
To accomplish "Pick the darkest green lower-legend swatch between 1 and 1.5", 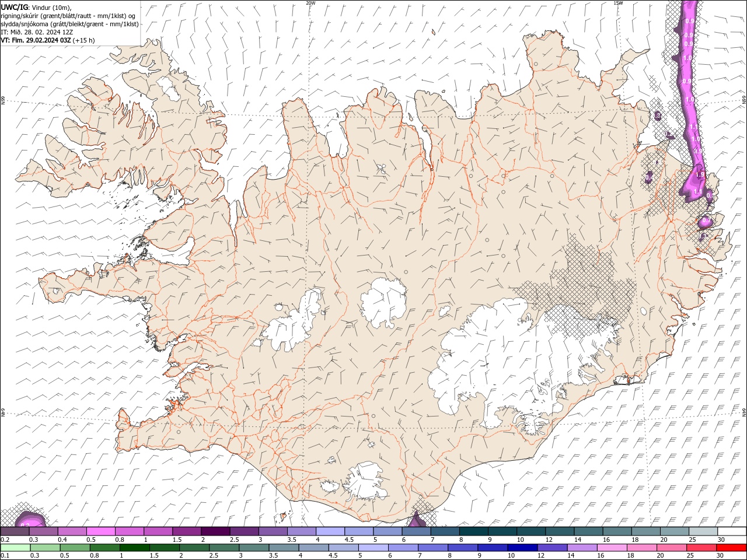I will pyautogui.click(x=134, y=548).
